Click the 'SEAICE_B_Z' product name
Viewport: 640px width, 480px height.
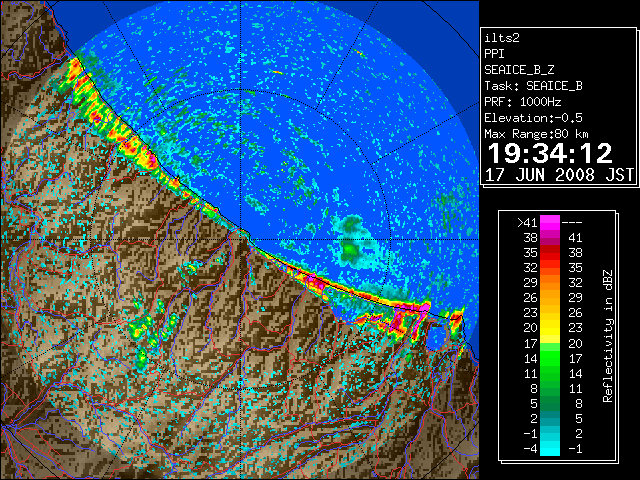(519, 70)
